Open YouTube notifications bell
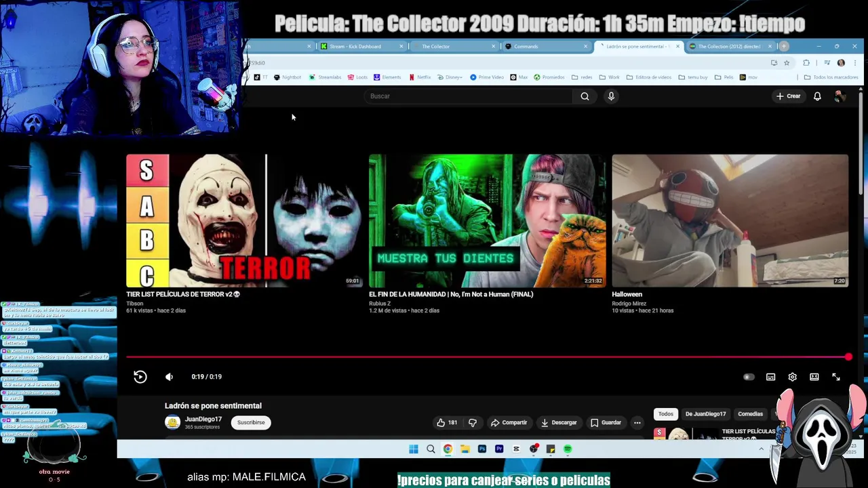 pos(817,96)
